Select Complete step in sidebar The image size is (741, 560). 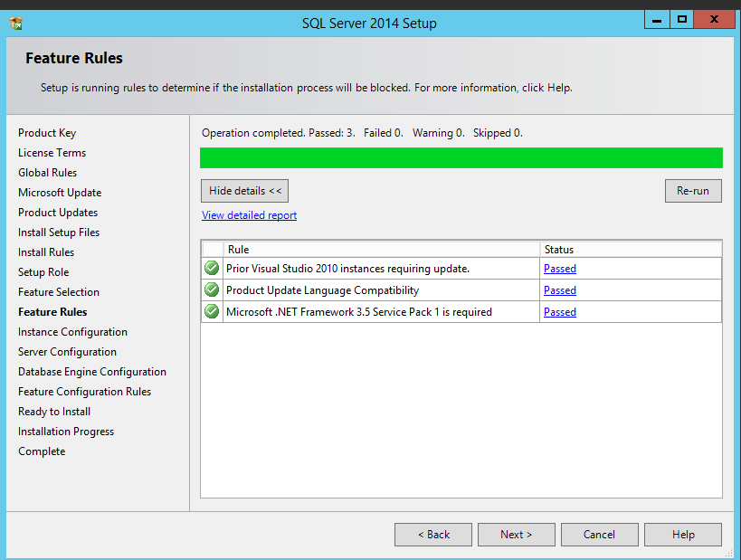pos(42,451)
